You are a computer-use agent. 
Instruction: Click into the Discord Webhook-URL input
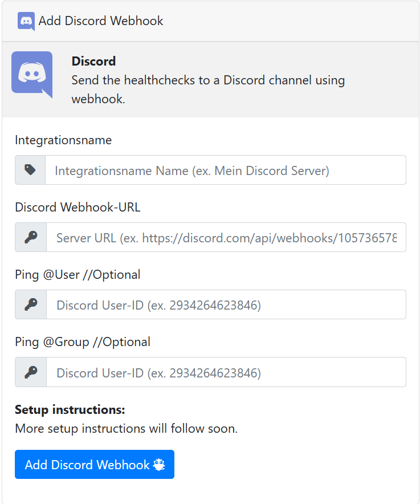[225, 237]
